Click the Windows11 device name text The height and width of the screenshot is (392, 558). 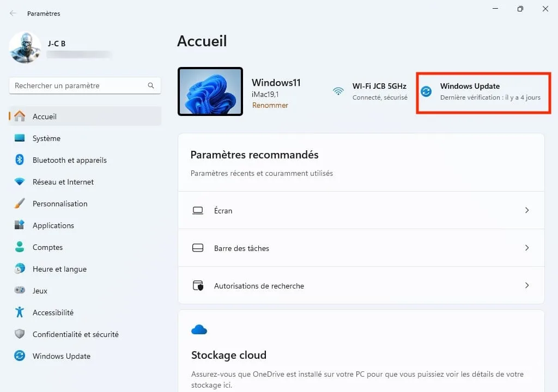click(x=276, y=83)
